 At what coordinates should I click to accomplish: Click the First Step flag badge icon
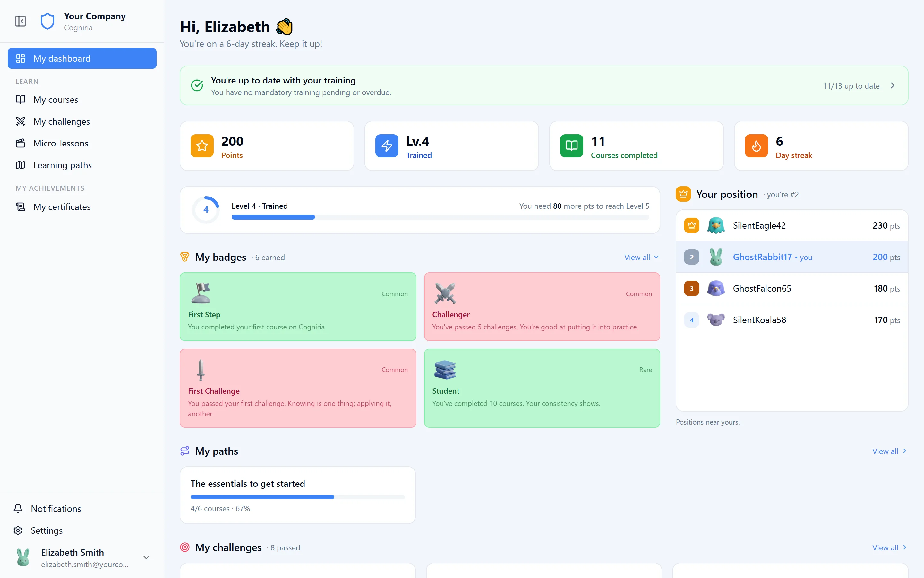click(201, 293)
